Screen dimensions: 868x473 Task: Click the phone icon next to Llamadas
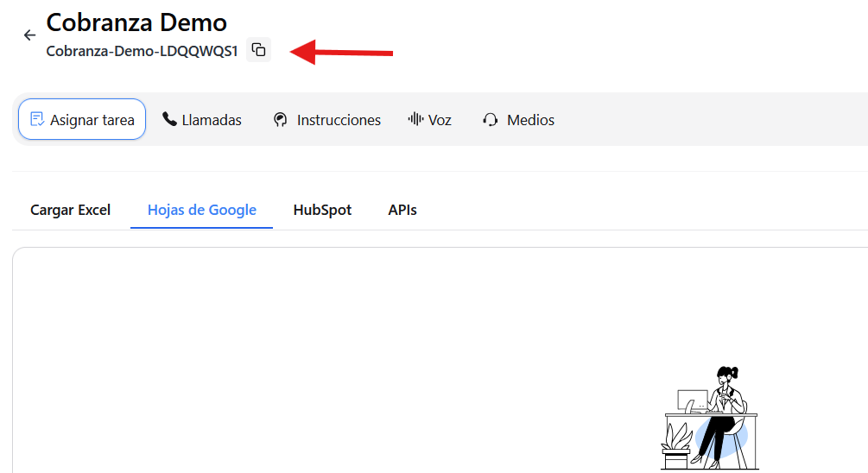coord(169,119)
